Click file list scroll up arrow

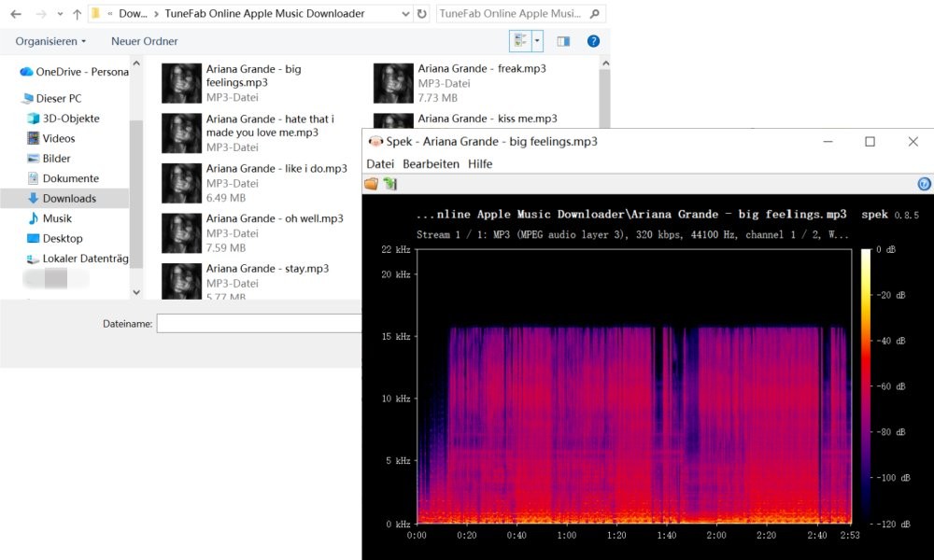tap(605, 63)
